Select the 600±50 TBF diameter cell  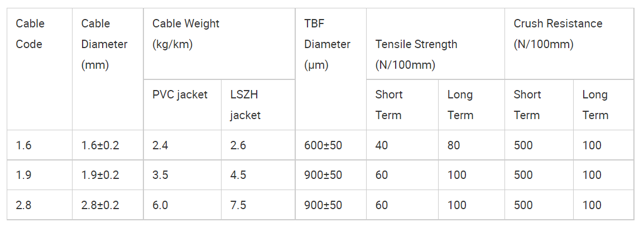pyautogui.click(x=330, y=145)
